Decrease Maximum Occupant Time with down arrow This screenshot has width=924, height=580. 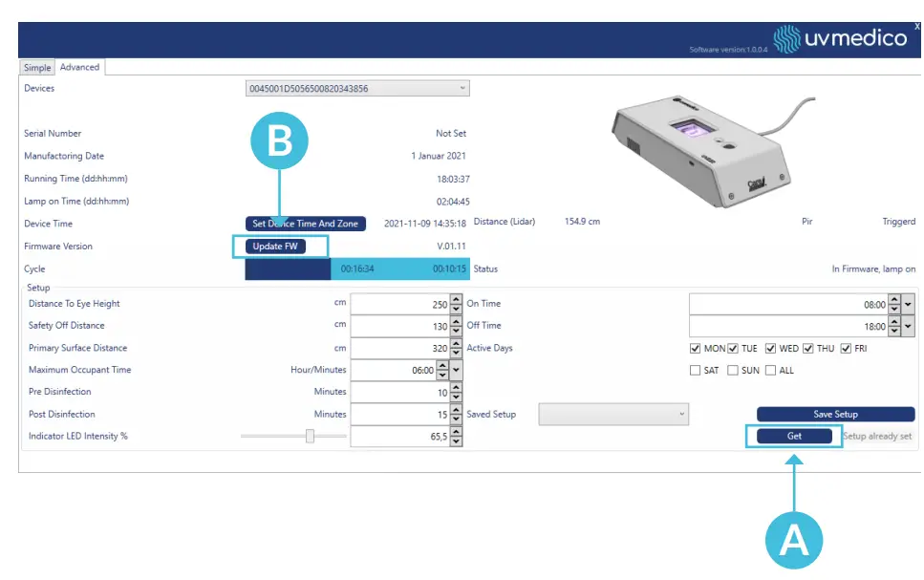coord(442,376)
